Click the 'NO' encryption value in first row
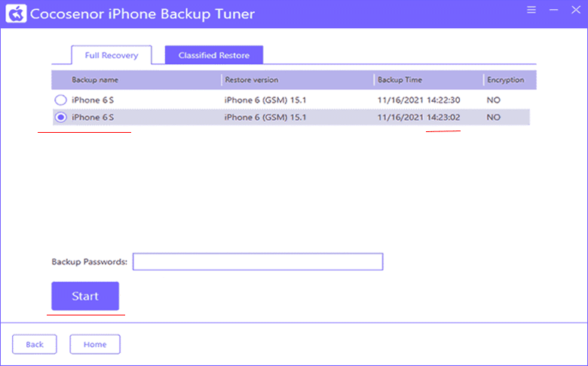Image resolution: width=588 pixels, height=366 pixels. pyautogui.click(x=494, y=100)
